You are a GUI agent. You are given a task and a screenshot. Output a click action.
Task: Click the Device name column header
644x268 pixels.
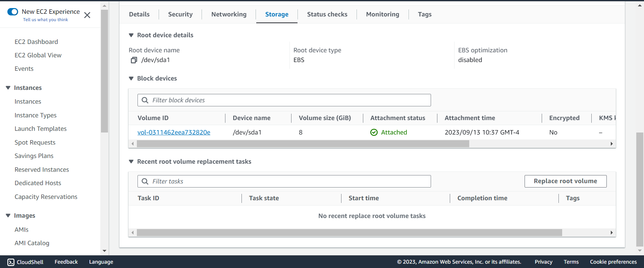tap(252, 118)
